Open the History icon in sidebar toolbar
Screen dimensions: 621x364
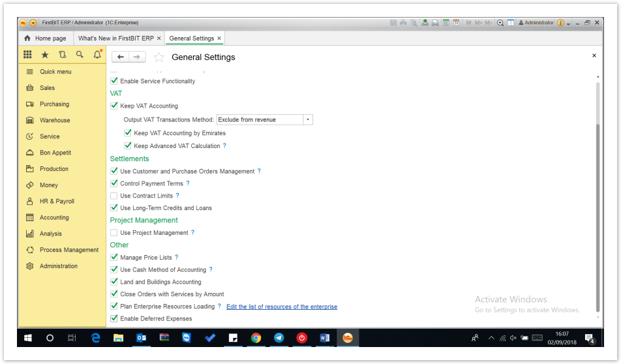63,55
